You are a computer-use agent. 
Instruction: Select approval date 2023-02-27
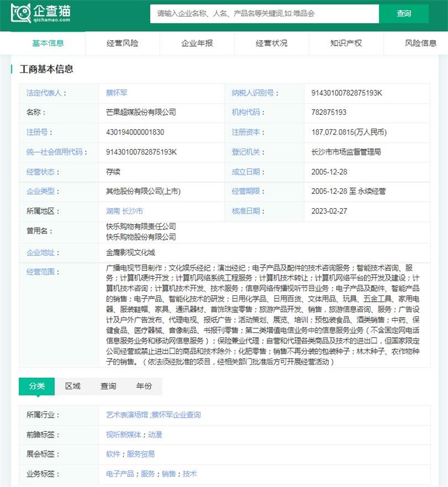point(330,211)
